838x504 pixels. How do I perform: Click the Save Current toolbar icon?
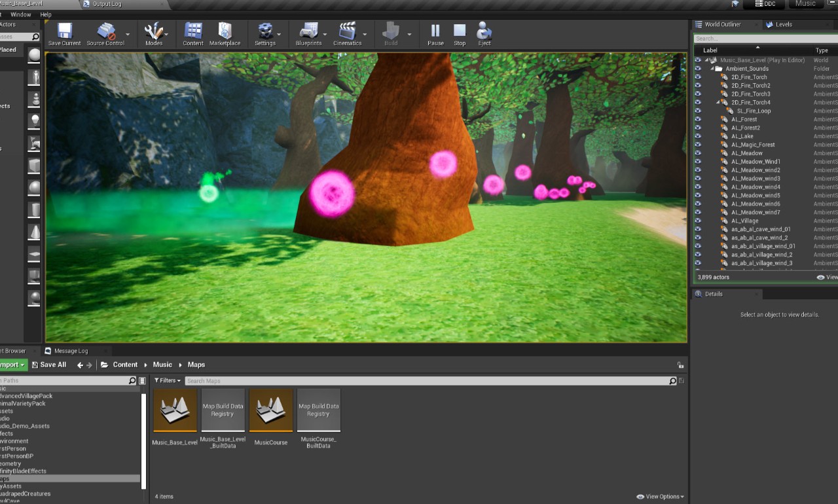tap(64, 33)
